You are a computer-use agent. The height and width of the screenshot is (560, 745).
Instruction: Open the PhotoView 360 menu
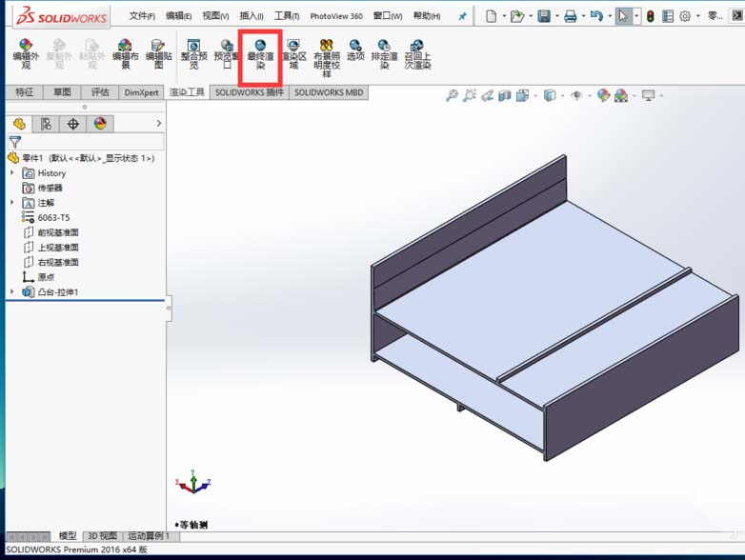336,16
